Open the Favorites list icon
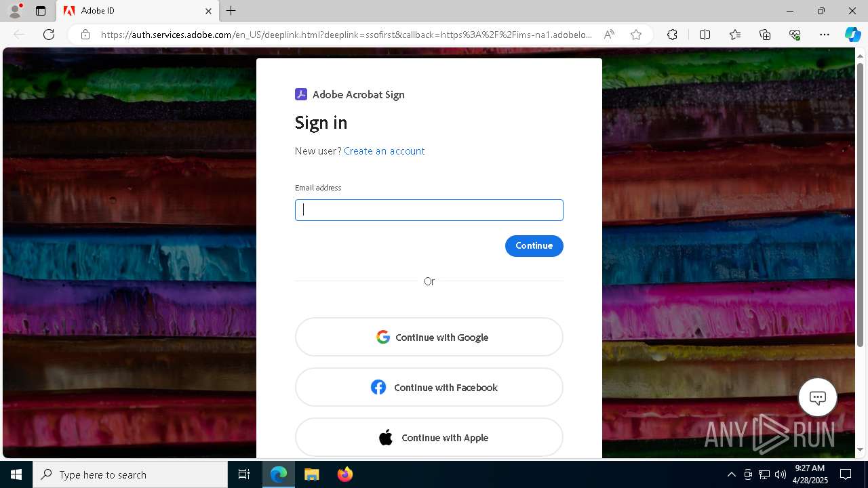Image resolution: width=868 pixels, height=488 pixels. click(x=735, y=35)
